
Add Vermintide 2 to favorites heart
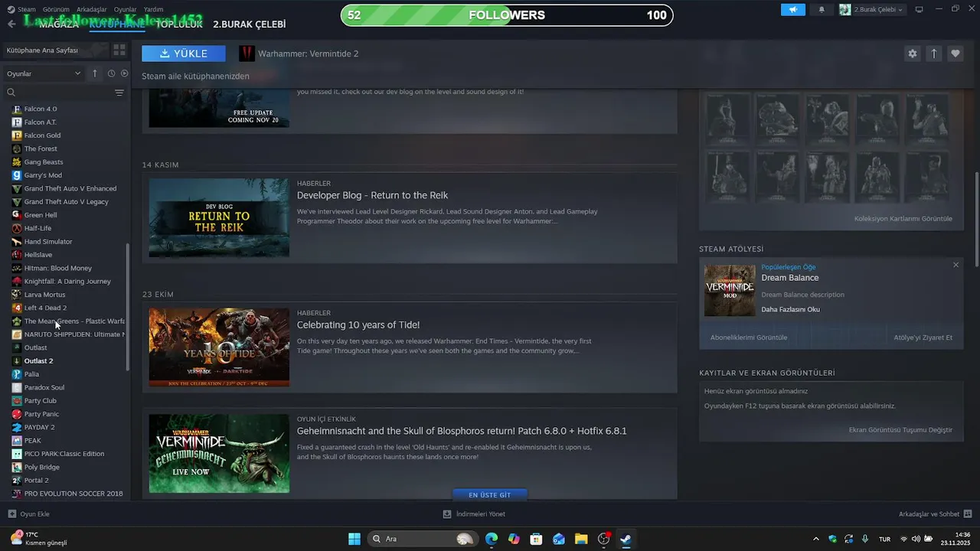tap(955, 54)
